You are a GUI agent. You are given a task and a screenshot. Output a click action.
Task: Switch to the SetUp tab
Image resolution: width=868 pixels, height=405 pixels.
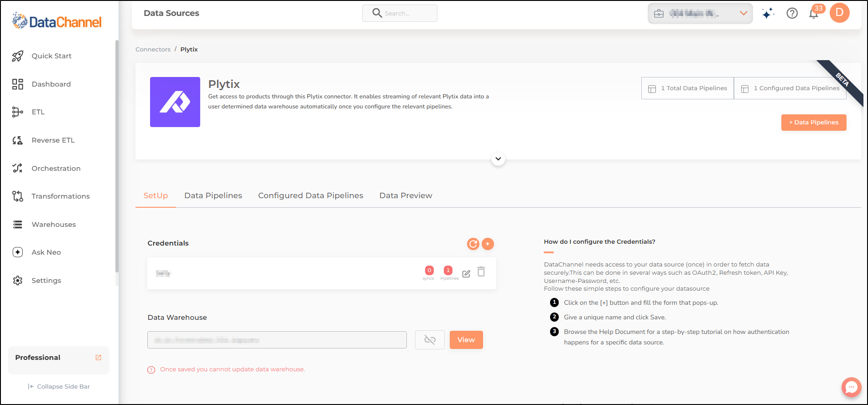[156, 195]
